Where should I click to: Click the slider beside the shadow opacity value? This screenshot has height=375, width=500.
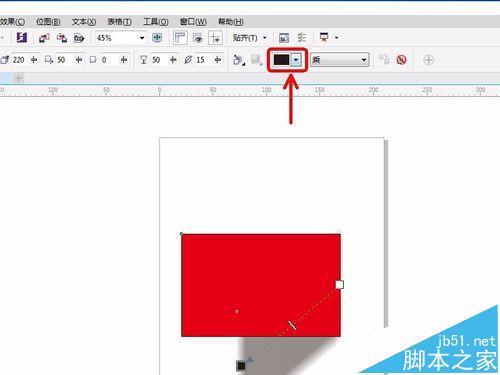[x=173, y=60]
